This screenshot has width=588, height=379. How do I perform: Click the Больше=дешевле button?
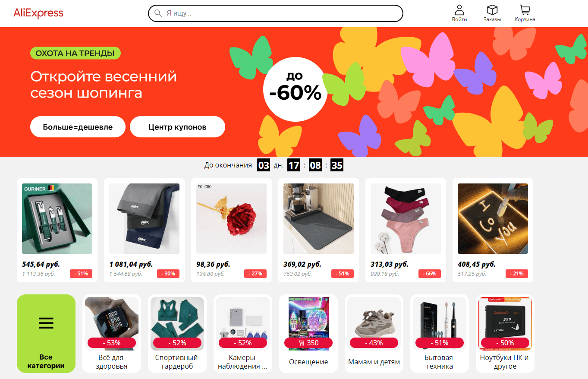tap(78, 127)
